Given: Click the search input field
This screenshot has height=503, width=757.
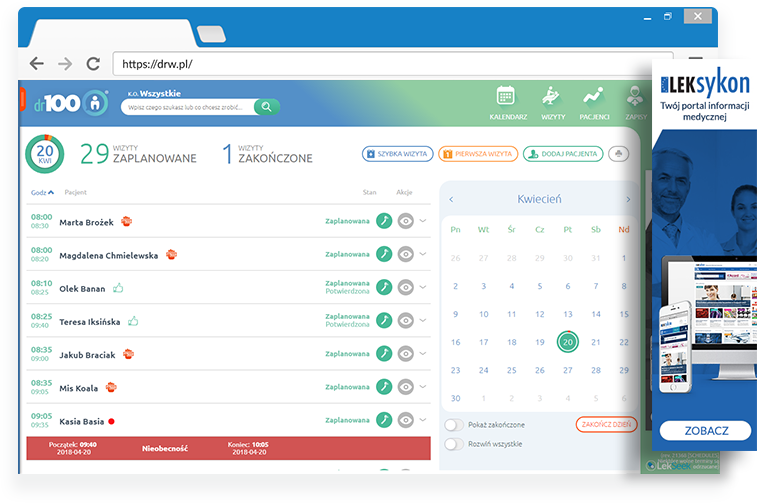Looking at the screenshot, I should (x=188, y=106).
